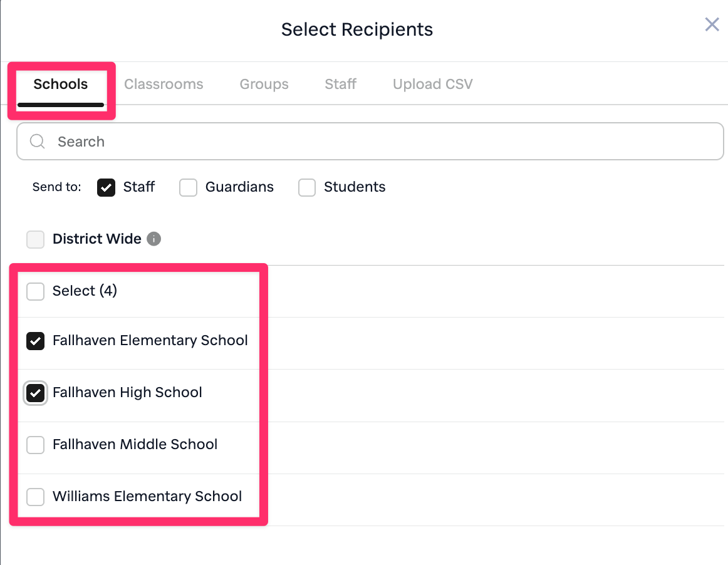Switch to the Staff tab
Screen dimensions: 728x565
(340, 85)
